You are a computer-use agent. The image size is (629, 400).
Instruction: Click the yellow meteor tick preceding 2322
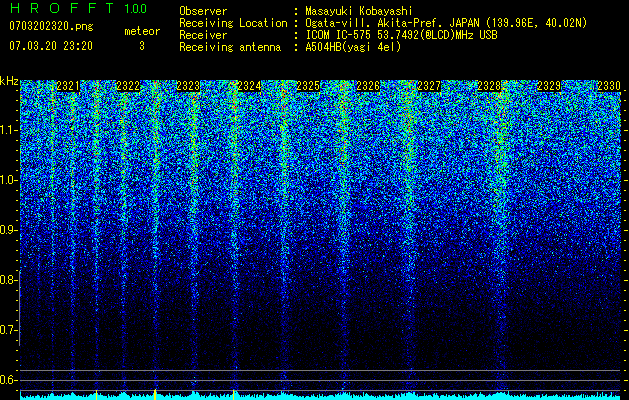pos(96,394)
